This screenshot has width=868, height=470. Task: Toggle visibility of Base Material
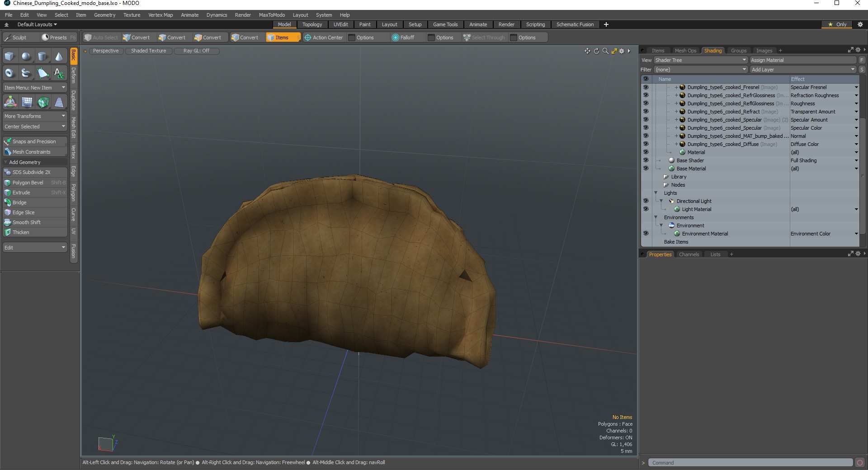coord(646,169)
